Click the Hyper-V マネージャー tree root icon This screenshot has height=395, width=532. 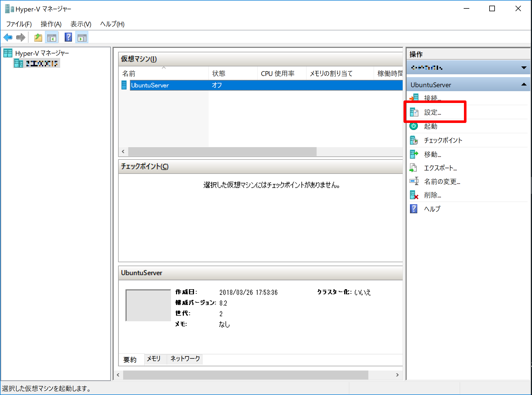click(8, 53)
